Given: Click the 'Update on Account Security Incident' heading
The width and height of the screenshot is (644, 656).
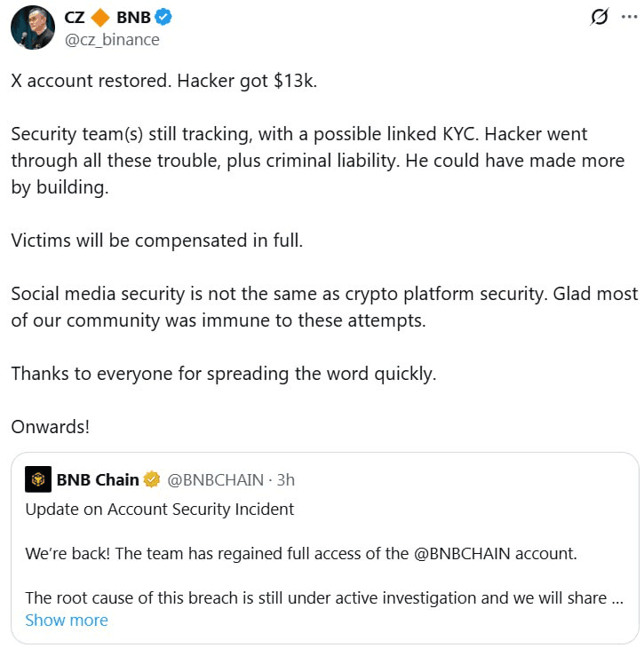Looking at the screenshot, I should pyautogui.click(x=160, y=509).
